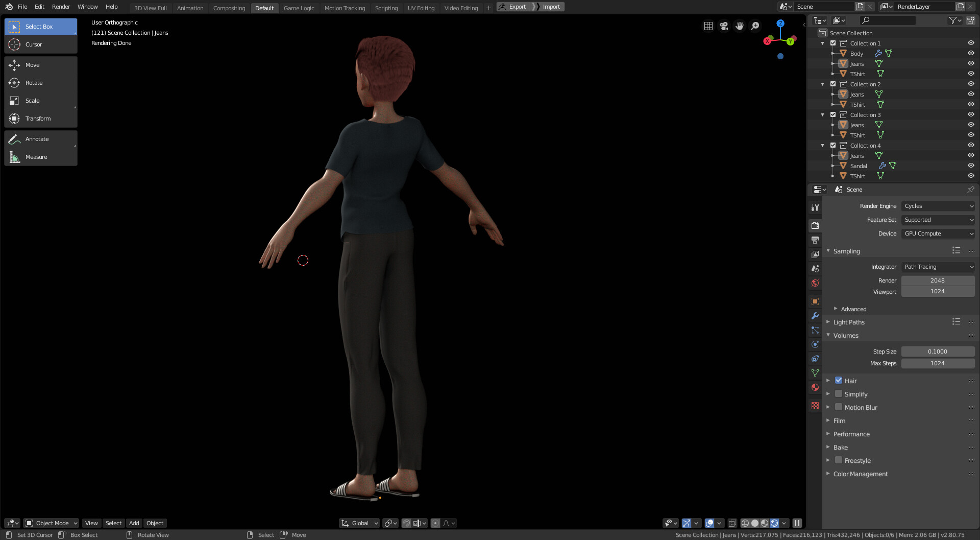Select the Modifier Properties wrench icon
The width and height of the screenshot is (980, 540).
815,316
